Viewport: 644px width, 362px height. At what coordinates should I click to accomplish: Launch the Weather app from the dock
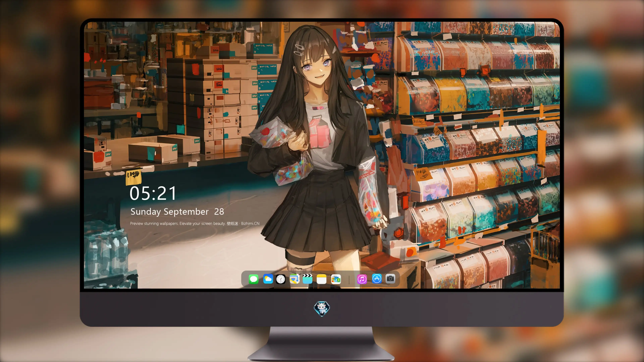[268, 279]
